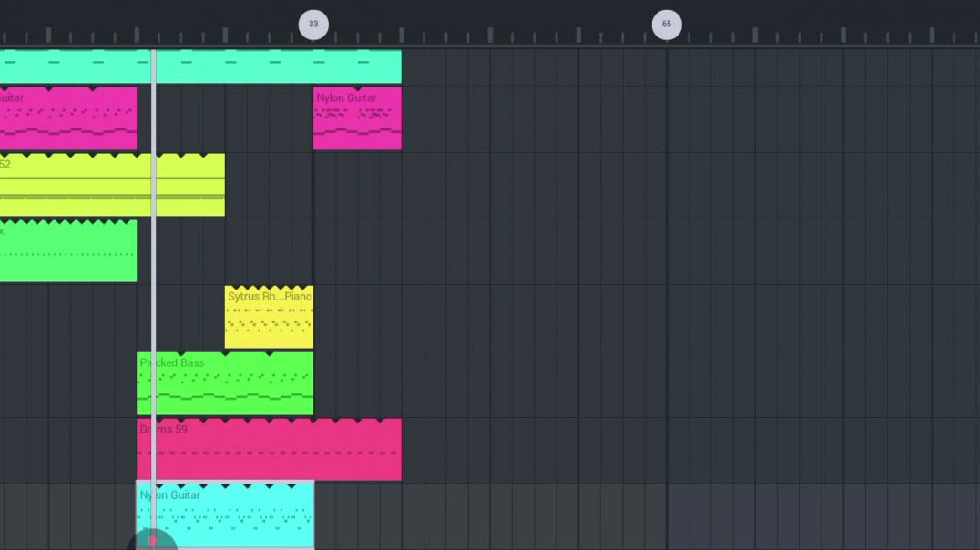Click the time ruler right of marker 65
The image size is (980, 550).
pos(820,35)
